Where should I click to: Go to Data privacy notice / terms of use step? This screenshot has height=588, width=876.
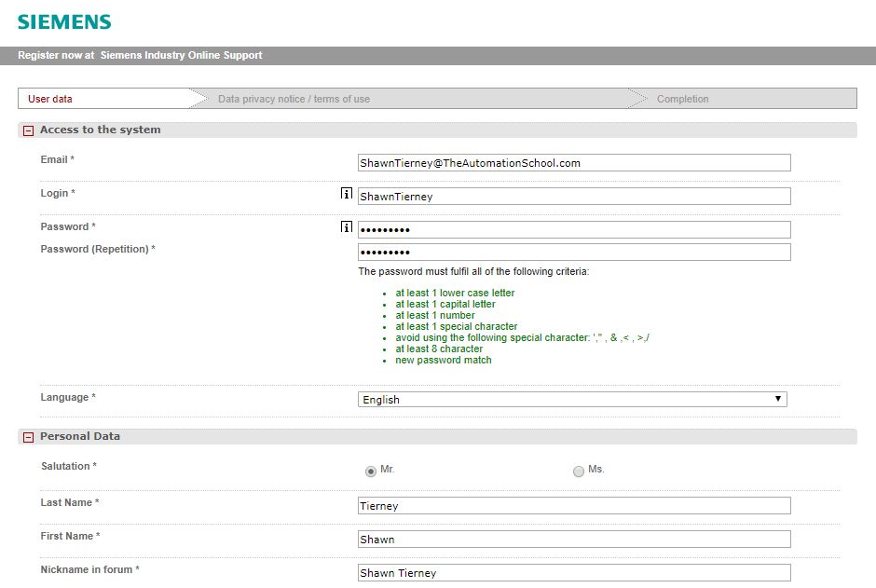click(x=294, y=99)
